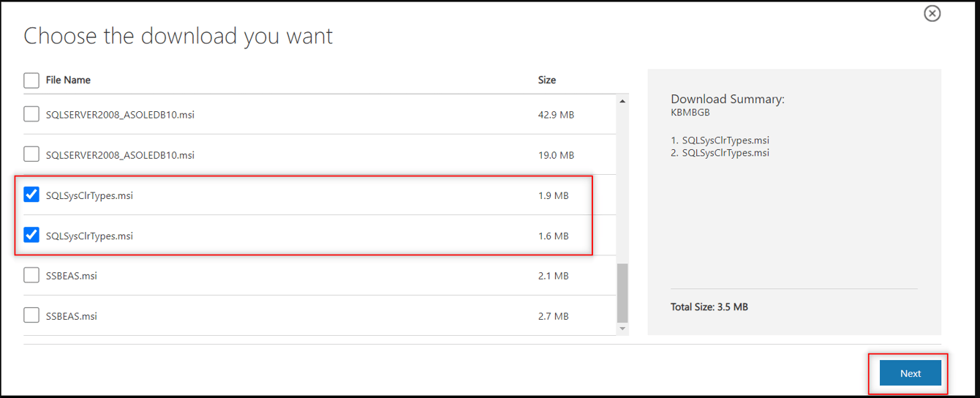Click the Size column header

pyautogui.click(x=547, y=80)
